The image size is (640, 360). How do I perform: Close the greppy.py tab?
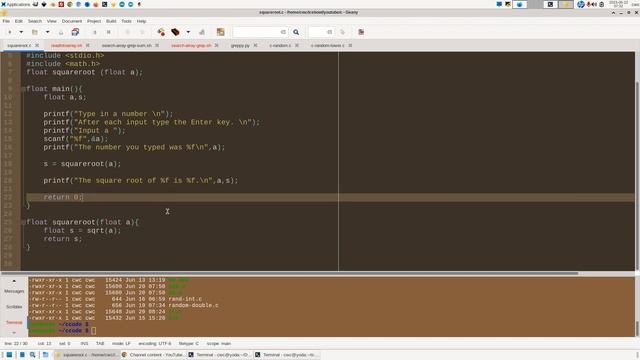point(255,45)
